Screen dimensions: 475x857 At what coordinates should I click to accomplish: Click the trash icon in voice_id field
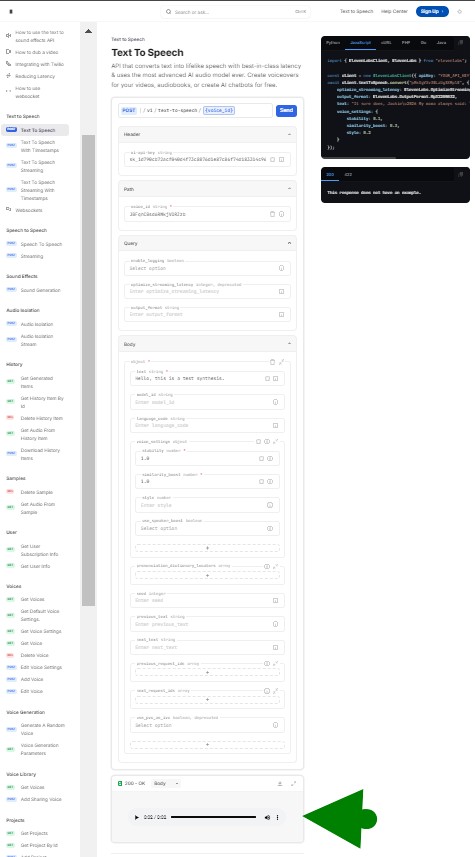(273, 214)
